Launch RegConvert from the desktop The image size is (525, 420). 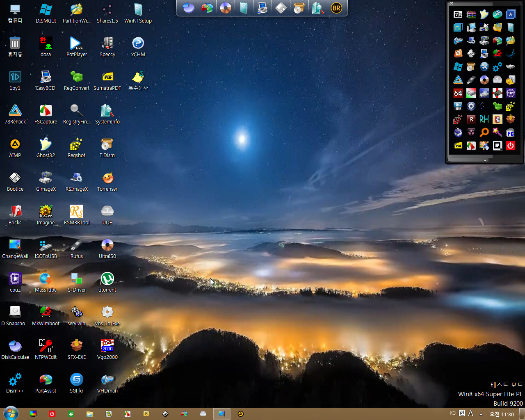[x=77, y=81]
